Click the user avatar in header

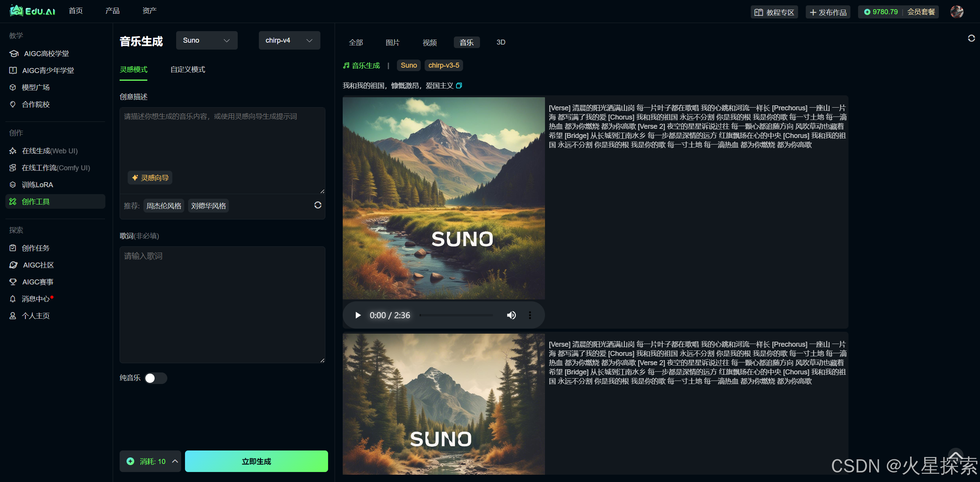(x=957, y=12)
